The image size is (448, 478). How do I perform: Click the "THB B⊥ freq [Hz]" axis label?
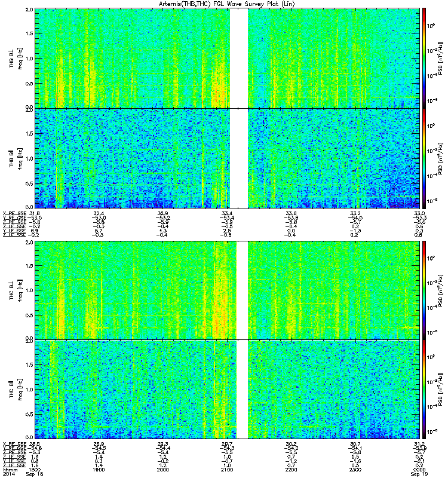click(16, 58)
